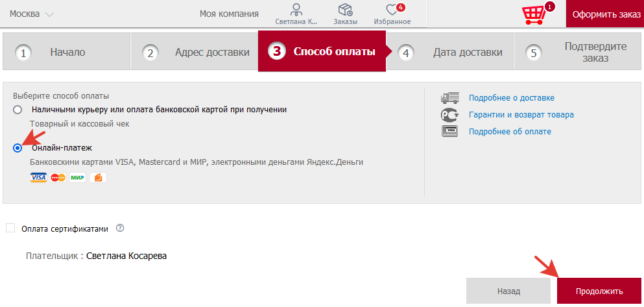Click the Оплата сертификатами label

[x=65, y=229]
